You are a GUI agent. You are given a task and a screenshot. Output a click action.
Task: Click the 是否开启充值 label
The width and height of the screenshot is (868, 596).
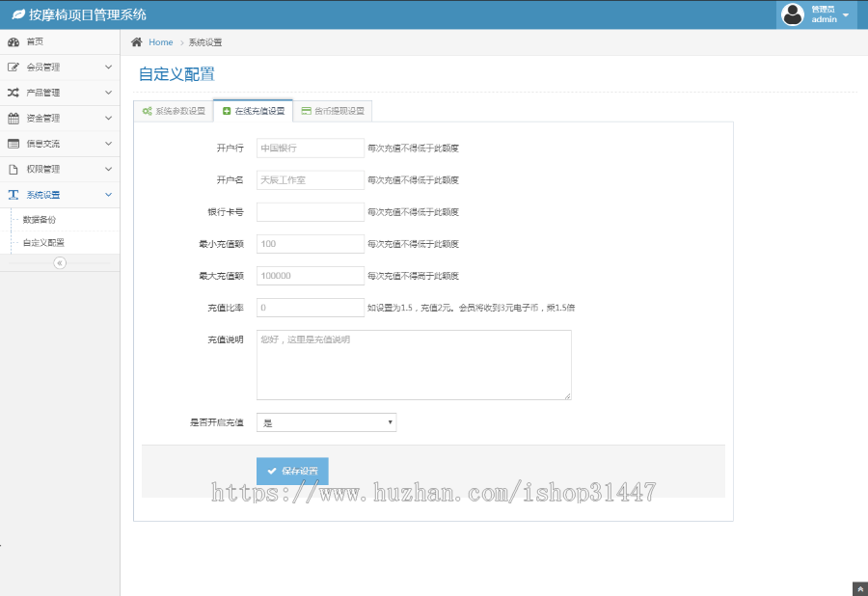click(217, 422)
